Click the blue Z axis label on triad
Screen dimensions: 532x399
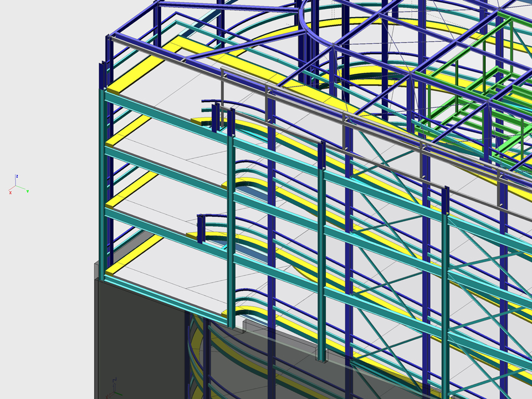(17, 176)
